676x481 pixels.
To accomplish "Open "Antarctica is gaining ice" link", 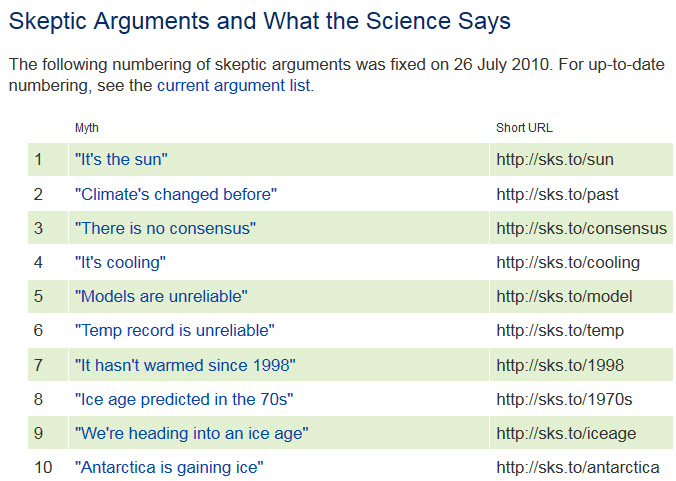I will (169, 467).
